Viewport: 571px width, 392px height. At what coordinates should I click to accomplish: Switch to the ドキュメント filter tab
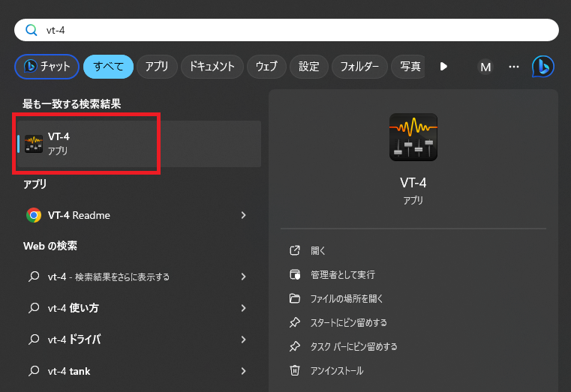[212, 67]
